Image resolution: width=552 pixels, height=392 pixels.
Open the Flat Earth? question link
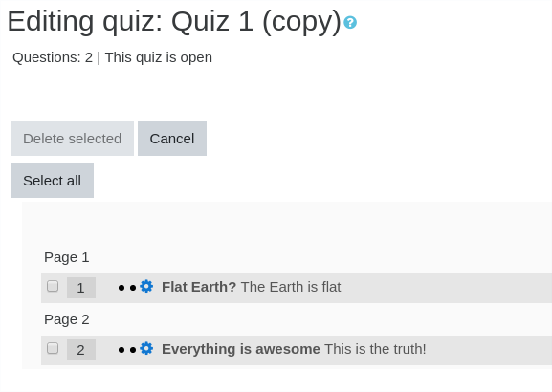199,287
